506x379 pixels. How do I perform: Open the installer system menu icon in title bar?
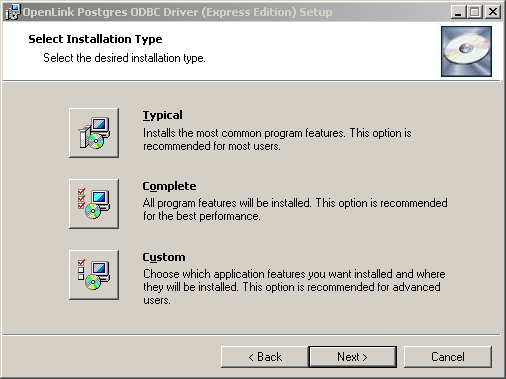13,12
